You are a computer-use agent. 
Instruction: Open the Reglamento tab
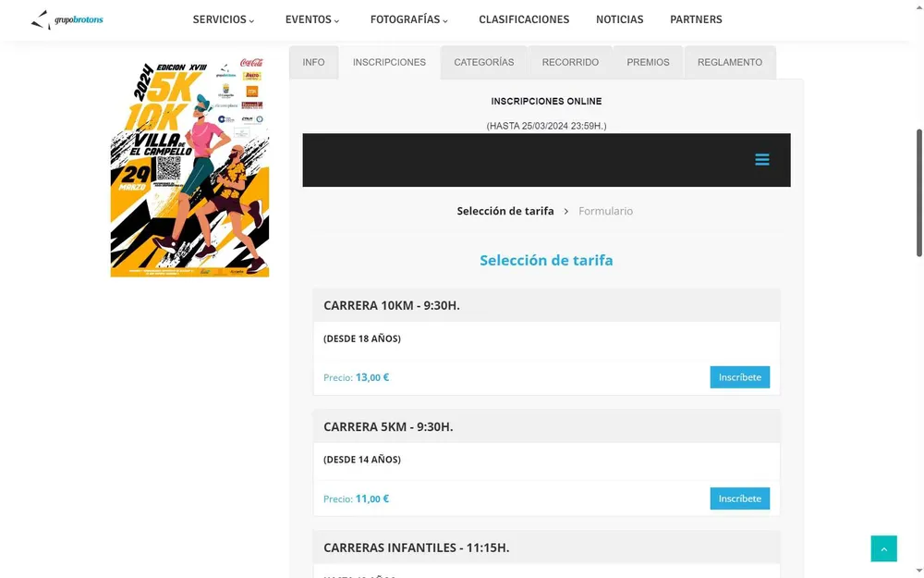tap(730, 62)
